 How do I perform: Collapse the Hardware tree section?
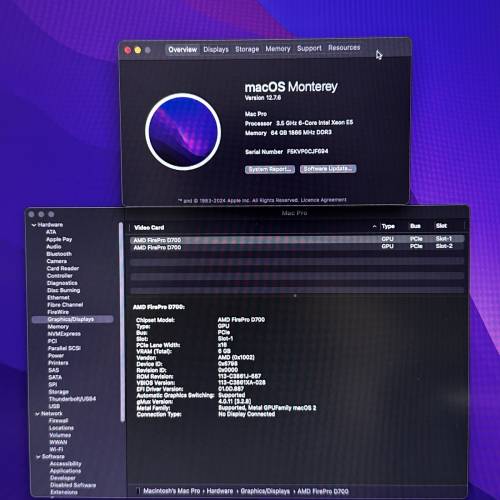[x=34, y=225]
